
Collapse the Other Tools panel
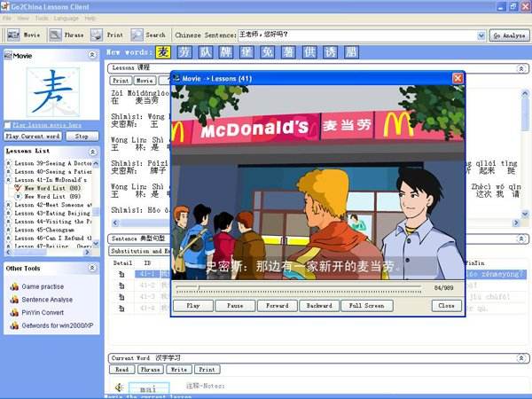pos(92,268)
